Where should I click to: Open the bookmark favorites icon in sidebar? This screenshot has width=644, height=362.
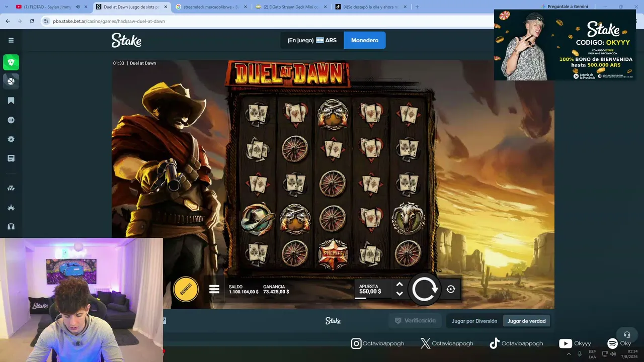[x=11, y=101]
